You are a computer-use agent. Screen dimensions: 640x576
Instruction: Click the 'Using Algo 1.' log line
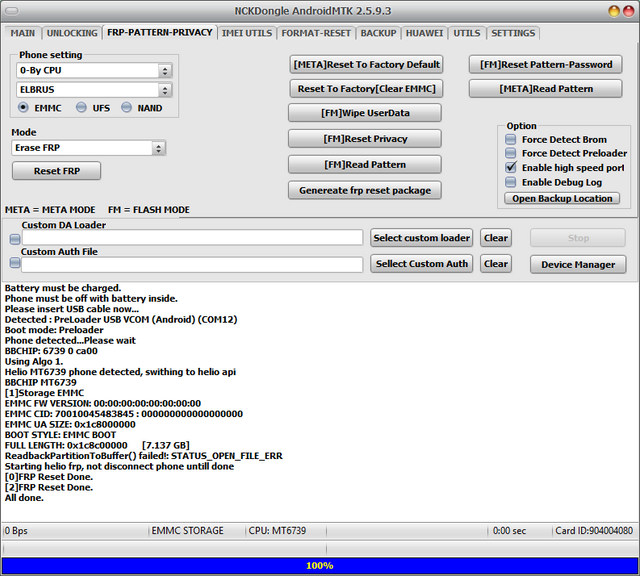[34, 361]
